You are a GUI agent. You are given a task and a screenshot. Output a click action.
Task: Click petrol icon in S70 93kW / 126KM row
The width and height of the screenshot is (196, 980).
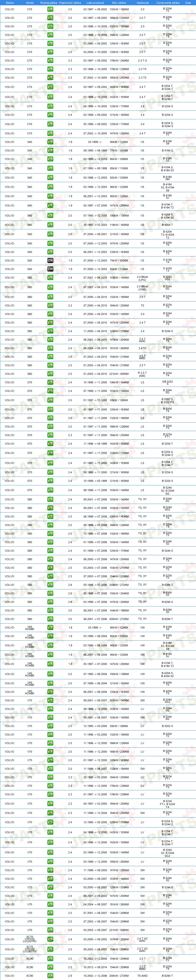click(x=50, y=400)
